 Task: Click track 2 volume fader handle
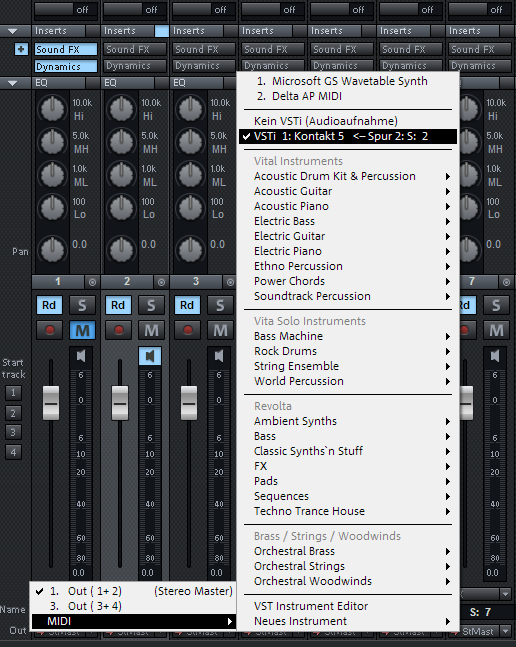click(120, 403)
